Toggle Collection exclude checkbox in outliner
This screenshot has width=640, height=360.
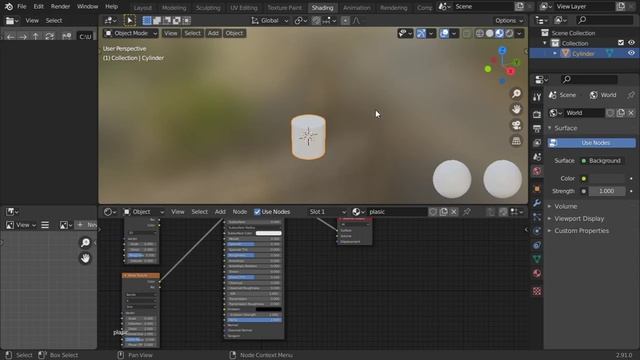[621, 43]
